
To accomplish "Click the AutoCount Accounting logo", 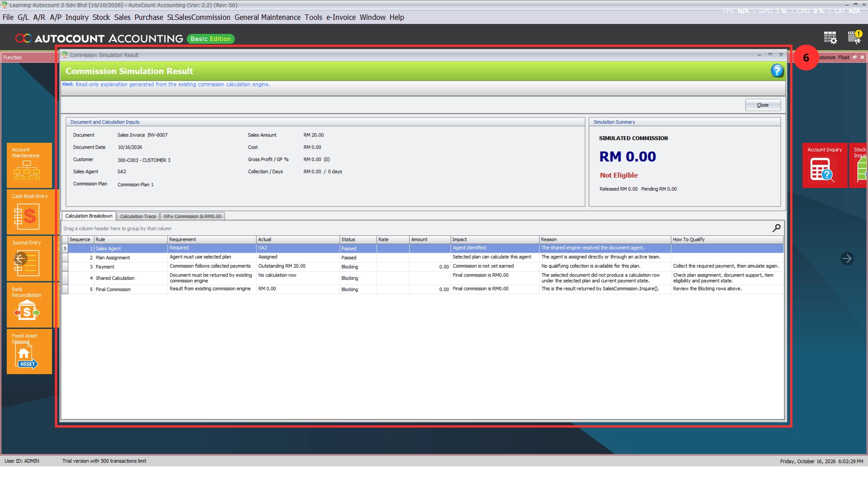I will [99, 39].
